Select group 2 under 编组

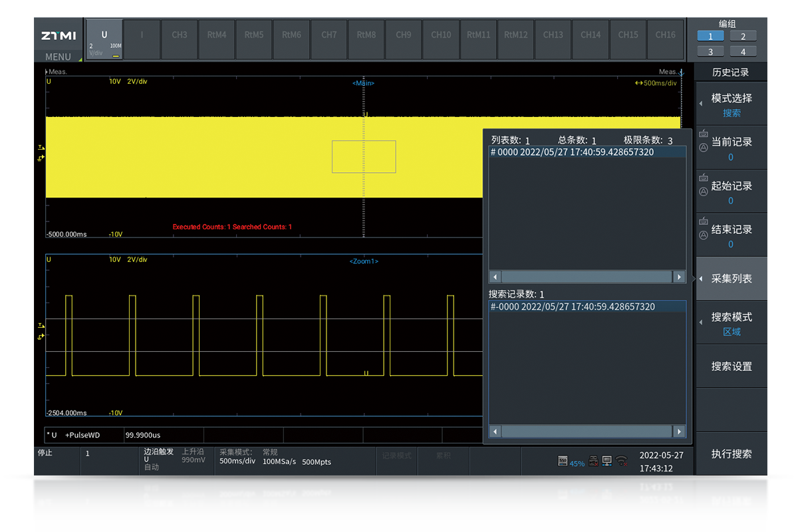pyautogui.click(x=743, y=37)
